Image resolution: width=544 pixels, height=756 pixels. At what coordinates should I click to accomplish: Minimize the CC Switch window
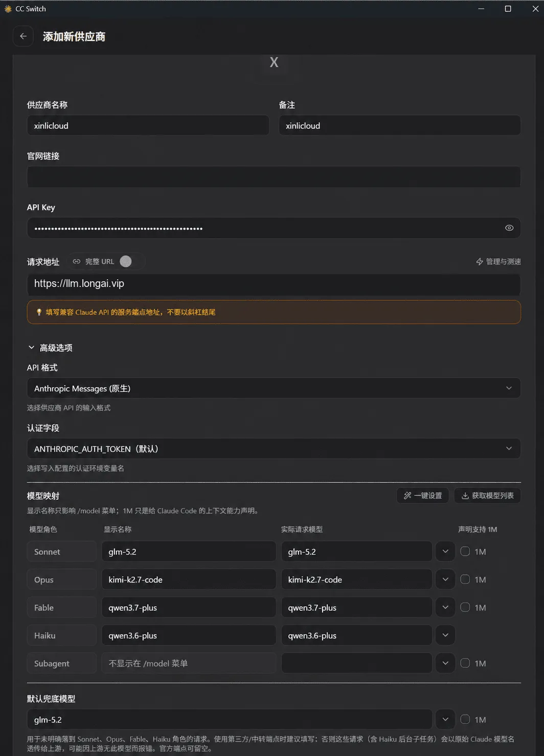pyautogui.click(x=481, y=9)
